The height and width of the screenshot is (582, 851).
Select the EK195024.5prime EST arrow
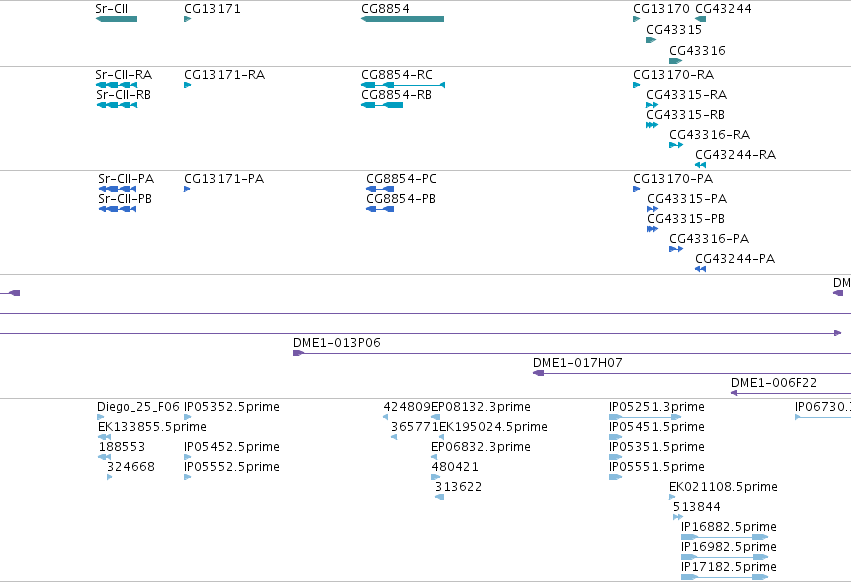coord(441,437)
